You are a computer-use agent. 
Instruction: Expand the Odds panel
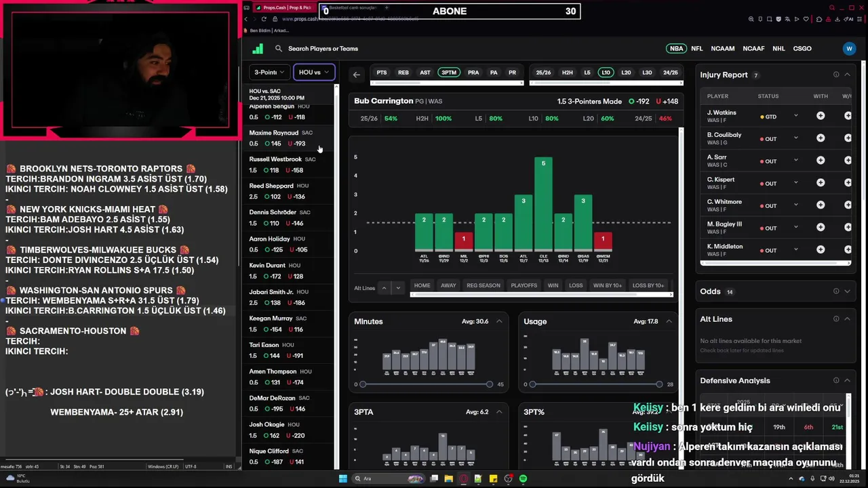(847, 291)
